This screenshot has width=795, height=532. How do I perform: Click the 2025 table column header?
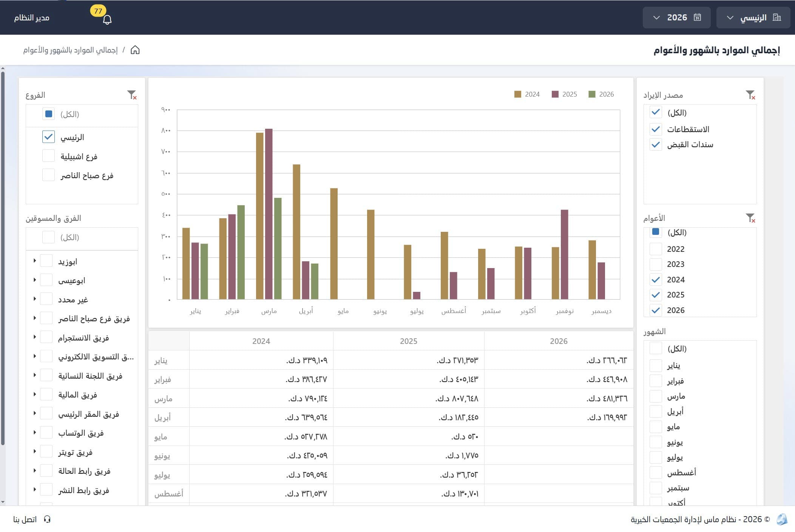coord(409,341)
